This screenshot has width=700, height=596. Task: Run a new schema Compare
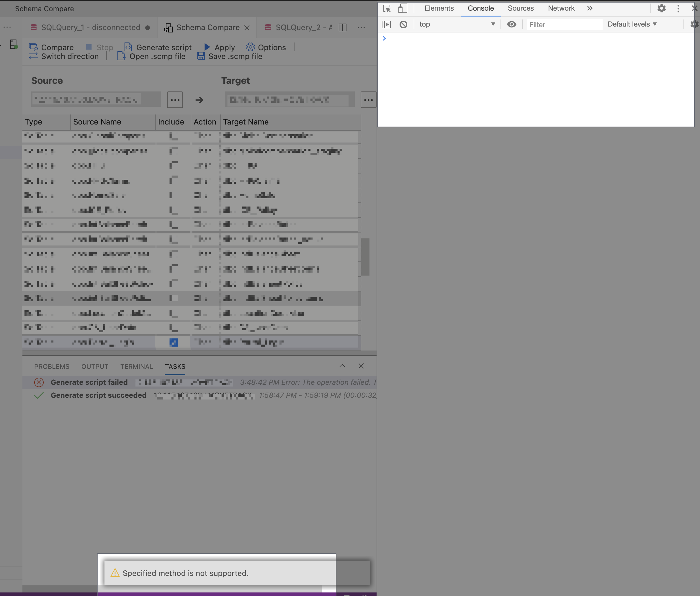point(52,47)
